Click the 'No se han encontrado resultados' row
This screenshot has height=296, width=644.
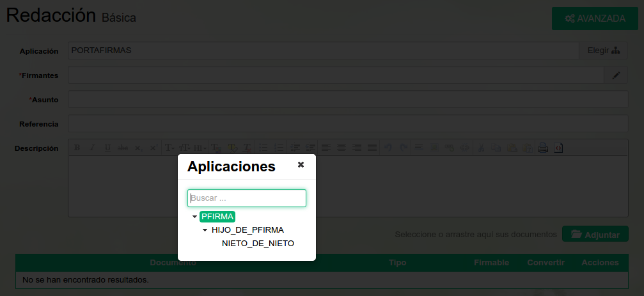click(x=322, y=280)
